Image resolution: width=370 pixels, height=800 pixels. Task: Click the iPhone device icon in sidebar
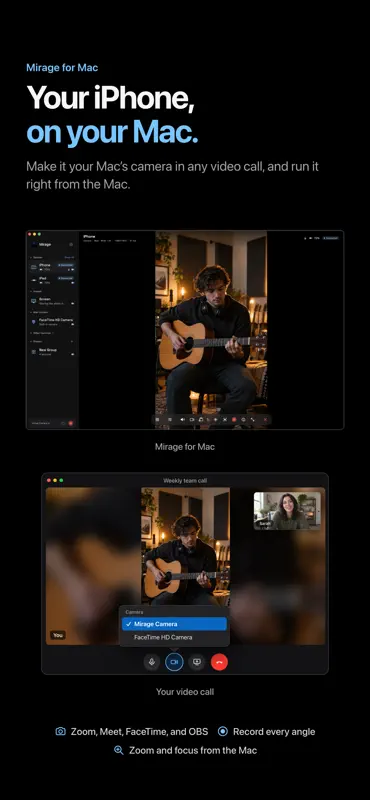pyautogui.click(x=34, y=267)
